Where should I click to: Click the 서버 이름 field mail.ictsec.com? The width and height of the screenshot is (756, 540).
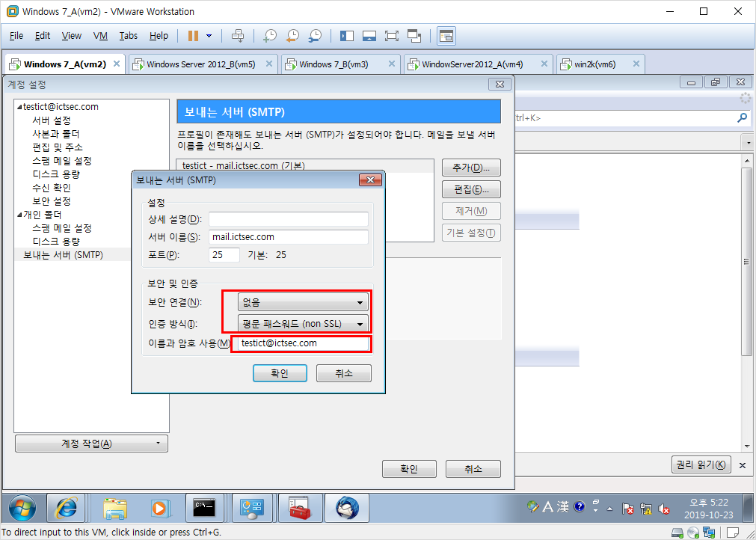(x=289, y=237)
